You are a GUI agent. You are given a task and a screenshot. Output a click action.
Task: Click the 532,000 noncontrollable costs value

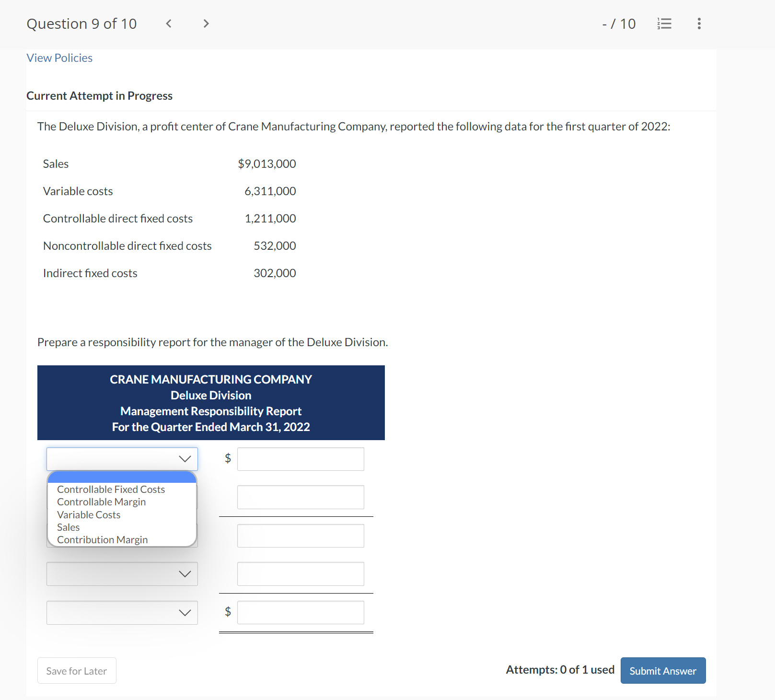point(275,246)
